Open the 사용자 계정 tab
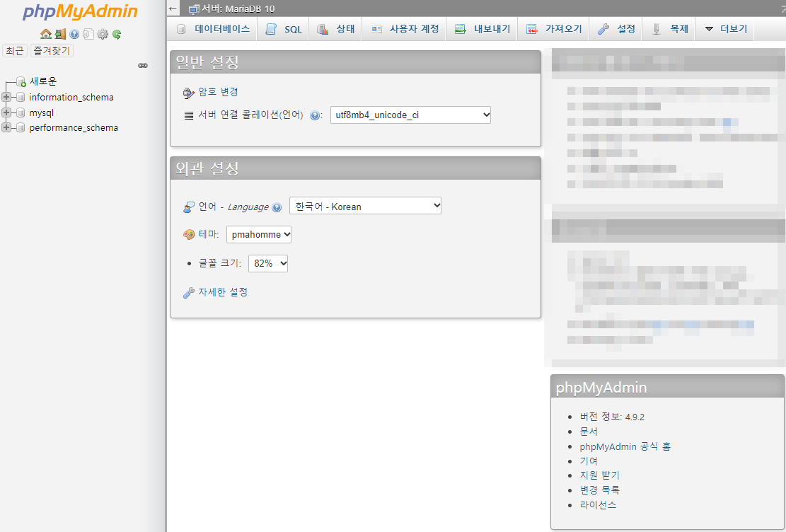The image size is (786, 532). pyautogui.click(x=405, y=29)
